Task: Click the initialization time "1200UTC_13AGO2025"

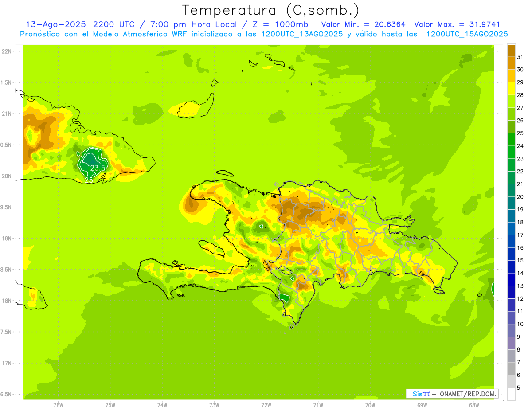Action: tap(301, 34)
